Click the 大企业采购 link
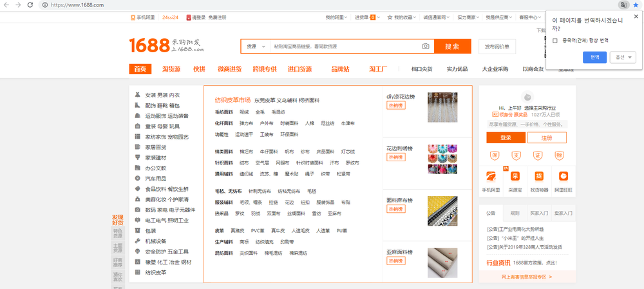Viewport: 644px width, 289px height. [x=495, y=69]
